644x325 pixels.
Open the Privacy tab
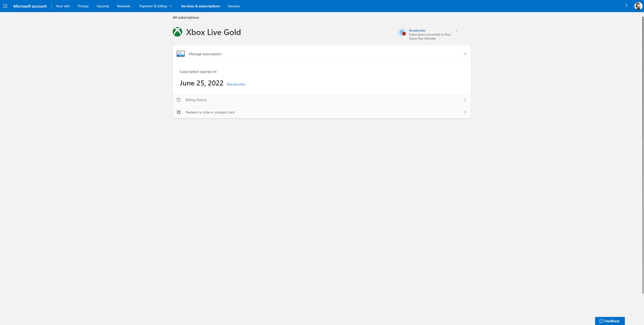point(83,6)
